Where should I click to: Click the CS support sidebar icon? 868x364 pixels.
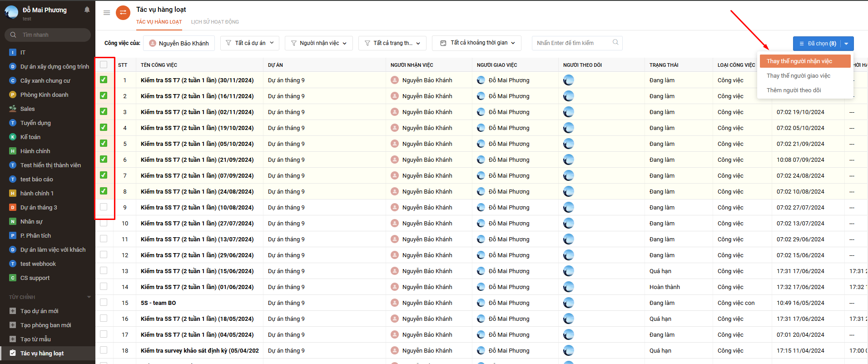coord(13,278)
